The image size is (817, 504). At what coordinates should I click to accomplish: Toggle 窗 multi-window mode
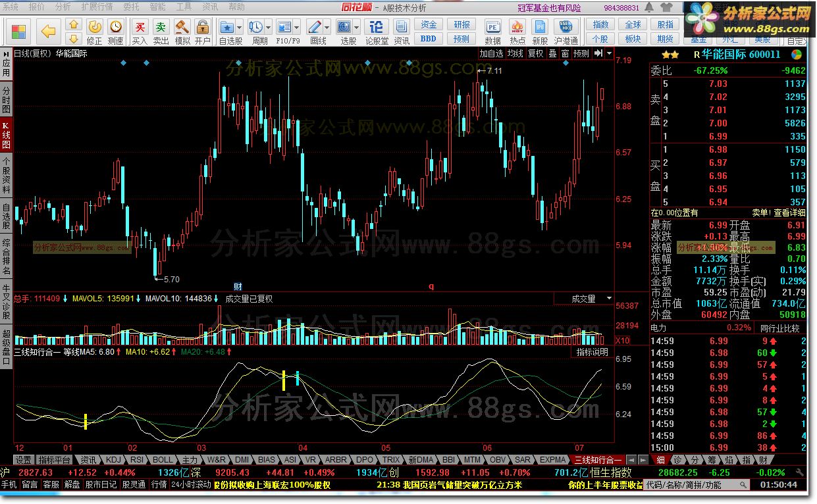tap(565, 53)
